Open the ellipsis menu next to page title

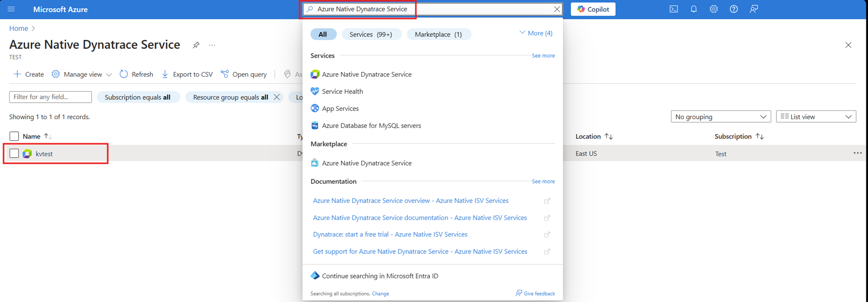click(212, 45)
